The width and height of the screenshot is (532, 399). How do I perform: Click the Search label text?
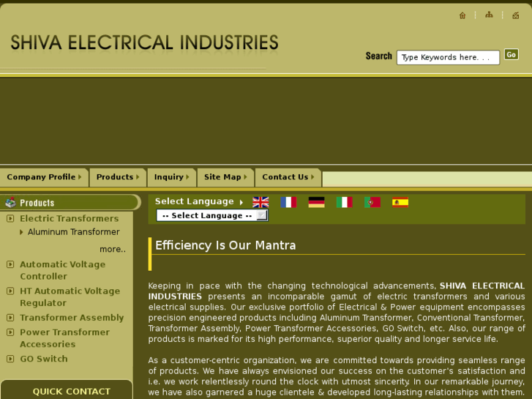378,56
